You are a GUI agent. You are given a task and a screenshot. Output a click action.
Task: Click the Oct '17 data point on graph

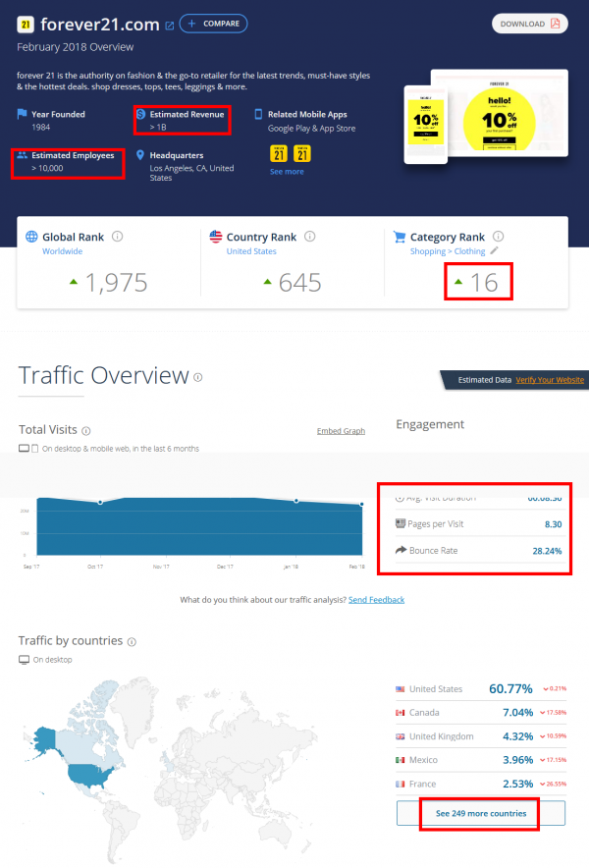click(x=100, y=503)
